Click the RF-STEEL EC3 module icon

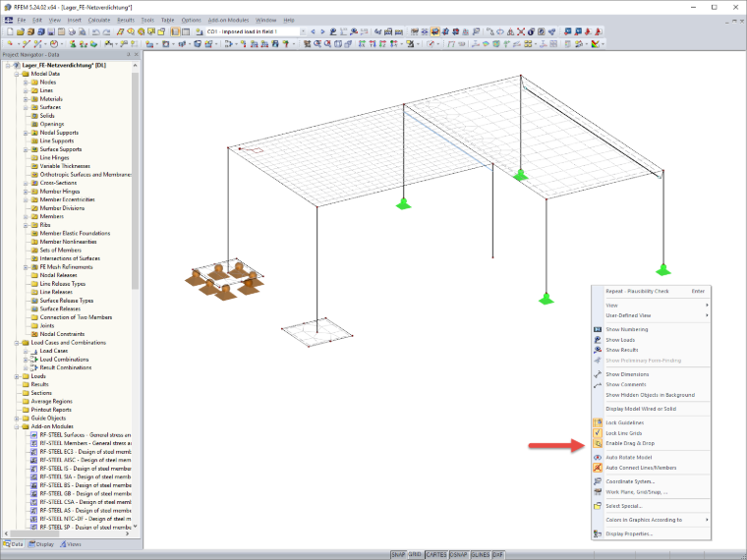(x=33, y=451)
